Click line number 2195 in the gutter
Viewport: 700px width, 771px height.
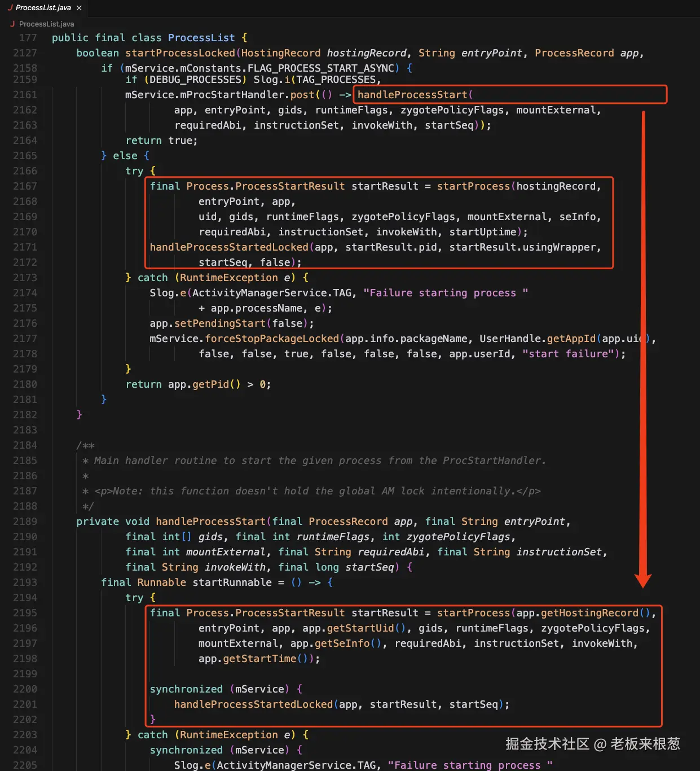25,613
